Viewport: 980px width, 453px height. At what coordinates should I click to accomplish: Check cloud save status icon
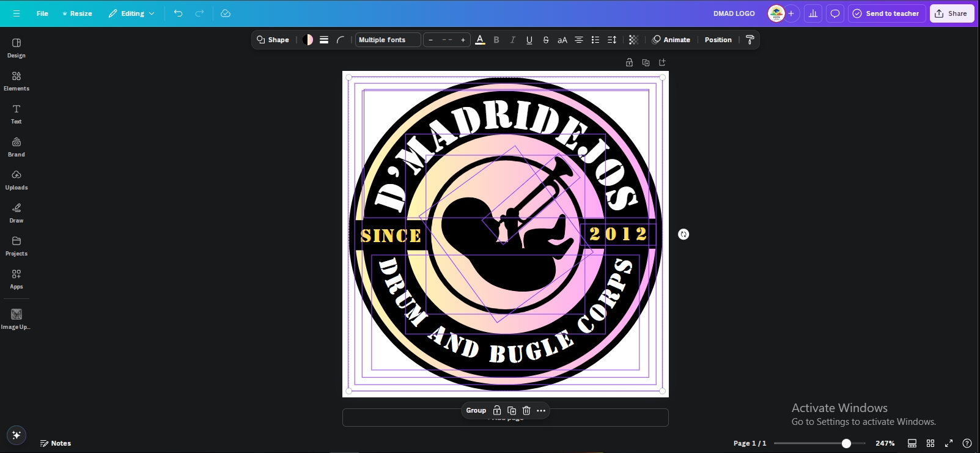coord(226,13)
